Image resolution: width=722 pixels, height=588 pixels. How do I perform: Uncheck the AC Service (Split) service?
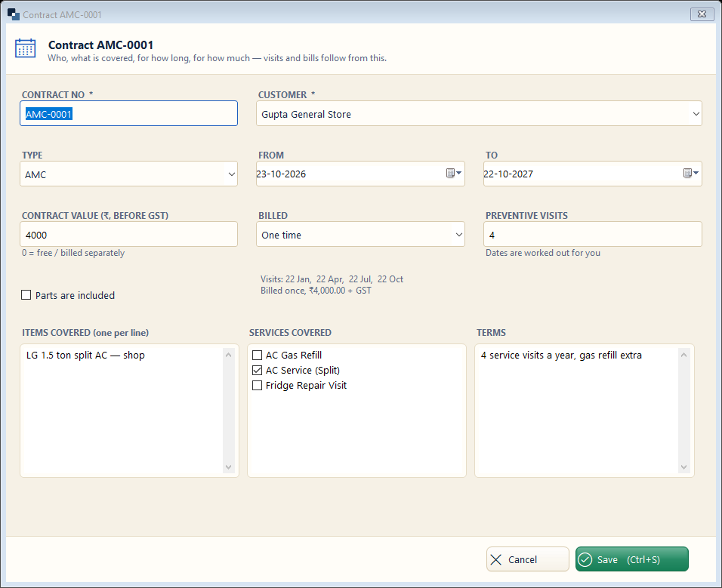[x=258, y=371]
